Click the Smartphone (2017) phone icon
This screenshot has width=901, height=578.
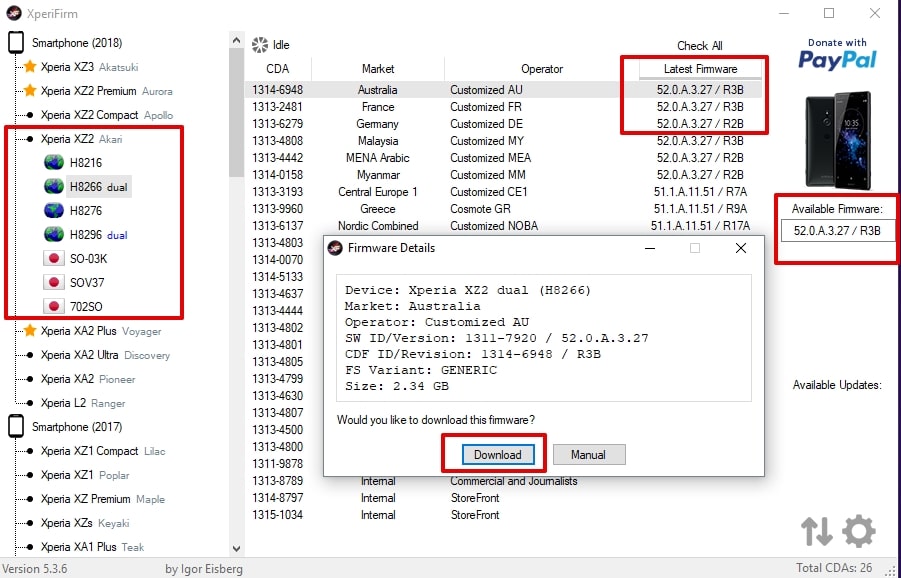pos(17,427)
